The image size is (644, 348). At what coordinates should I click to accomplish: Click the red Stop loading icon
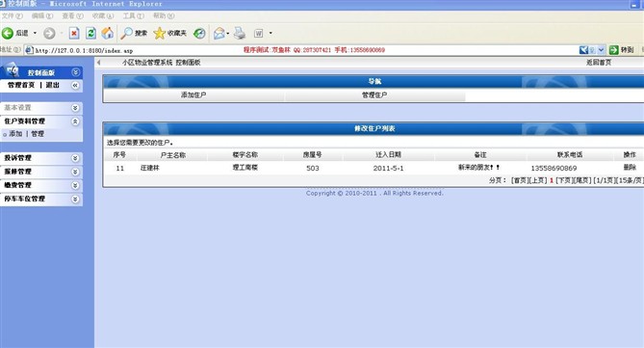pyautogui.click(x=74, y=34)
